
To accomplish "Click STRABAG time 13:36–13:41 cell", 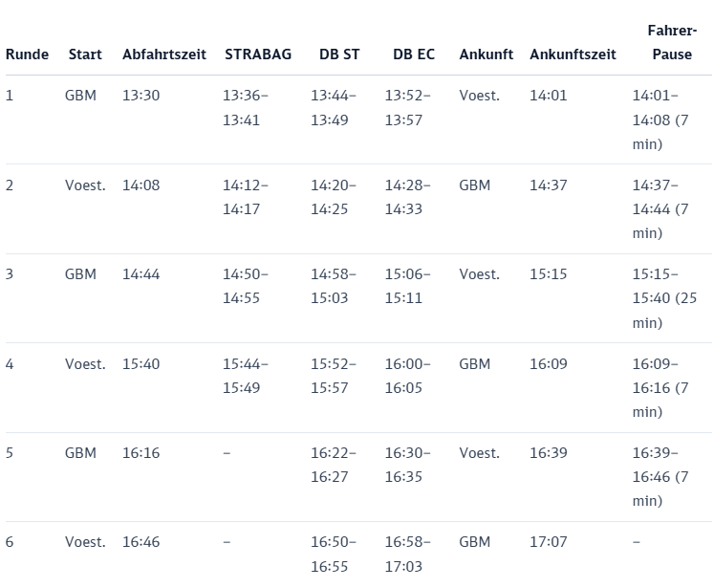I will tap(245, 108).
